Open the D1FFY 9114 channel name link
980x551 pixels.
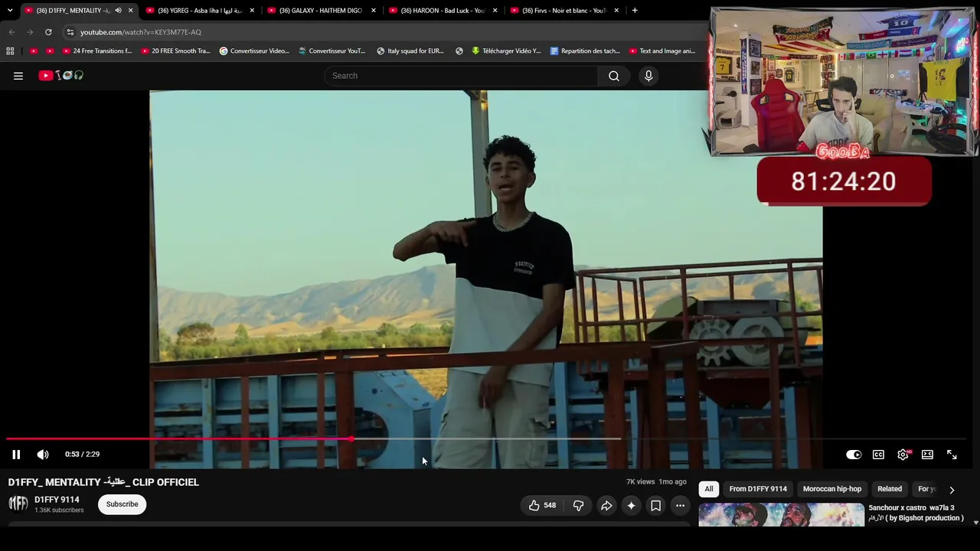pyautogui.click(x=57, y=500)
